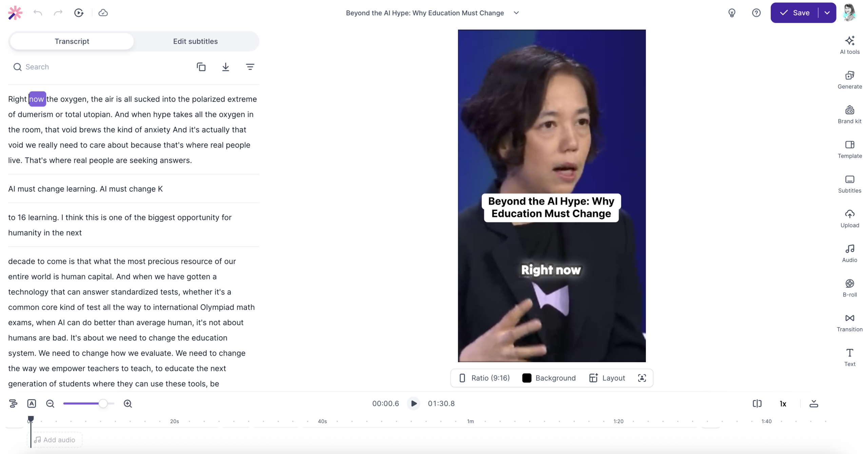The height and width of the screenshot is (454, 868).
Task: Copy transcript using the copy icon
Action: [x=201, y=67]
